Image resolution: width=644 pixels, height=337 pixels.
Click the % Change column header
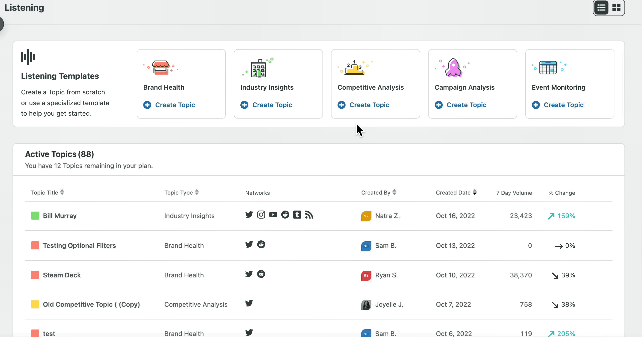pos(562,193)
